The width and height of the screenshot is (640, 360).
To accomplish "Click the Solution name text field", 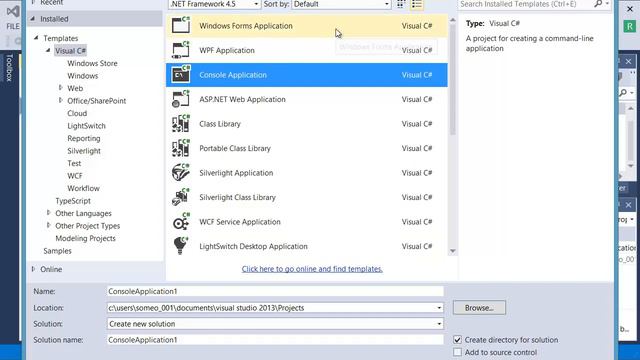I will (x=275, y=340).
